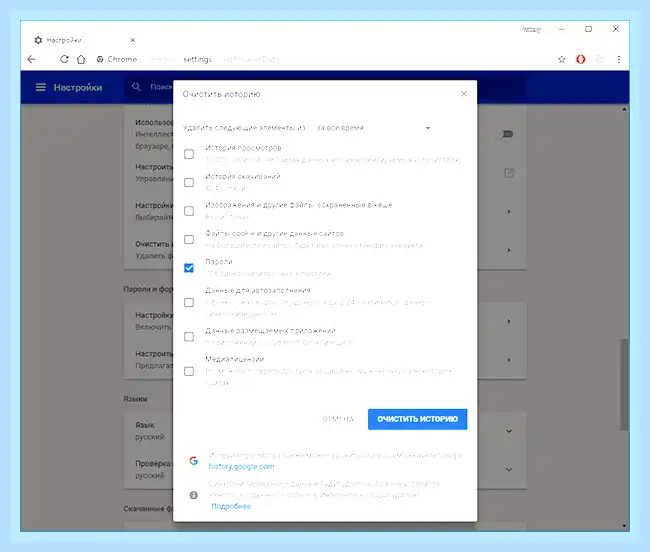The image size is (650, 552).
Task: Click external link icon in settings background
Action: [x=509, y=173]
